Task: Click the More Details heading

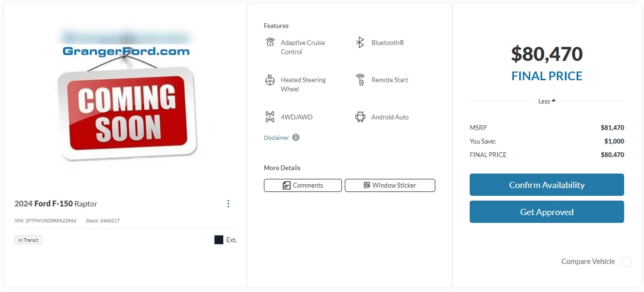Action: (282, 168)
